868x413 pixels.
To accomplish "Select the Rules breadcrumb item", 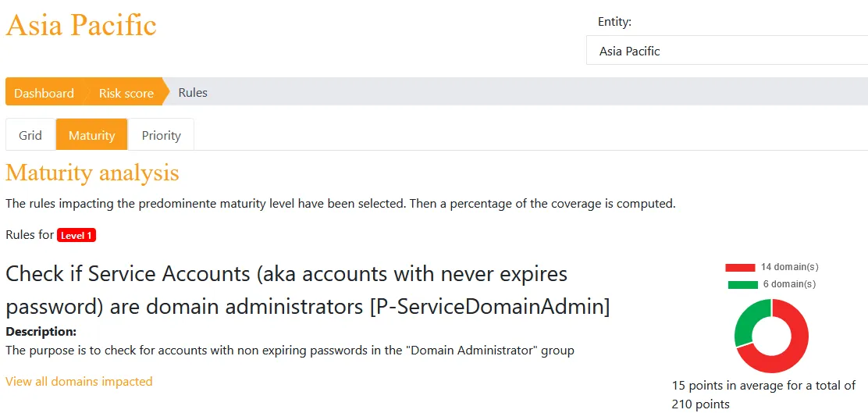I will pyautogui.click(x=193, y=92).
